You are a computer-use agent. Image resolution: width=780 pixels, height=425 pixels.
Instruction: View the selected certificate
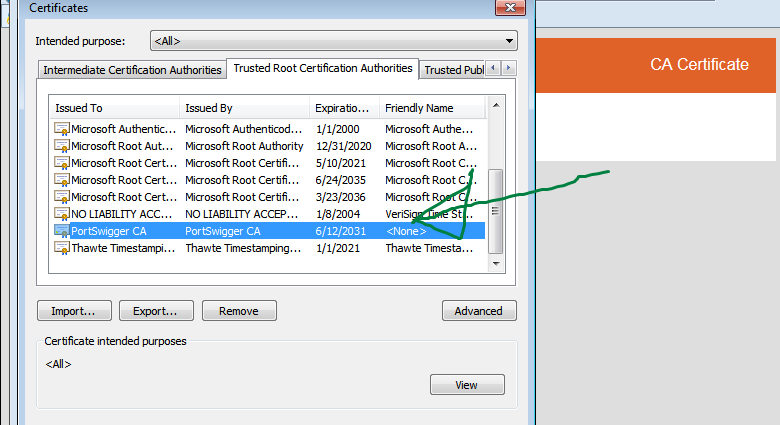(467, 385)
